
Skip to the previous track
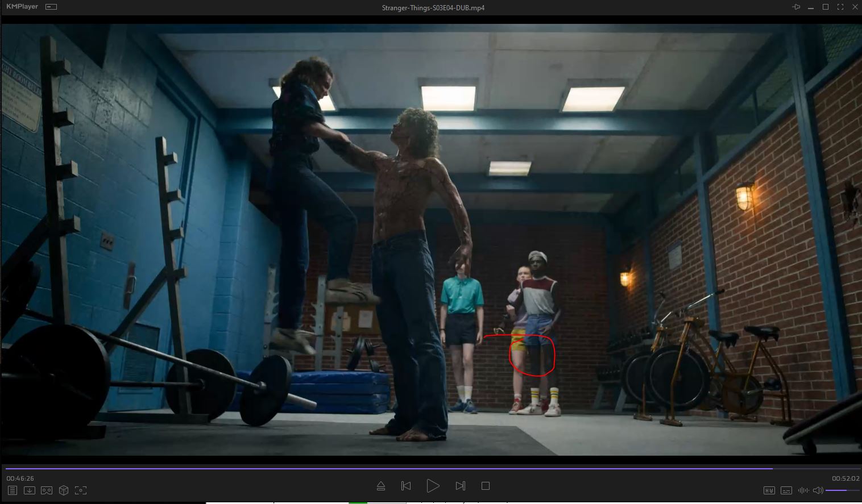click(406, 486)
